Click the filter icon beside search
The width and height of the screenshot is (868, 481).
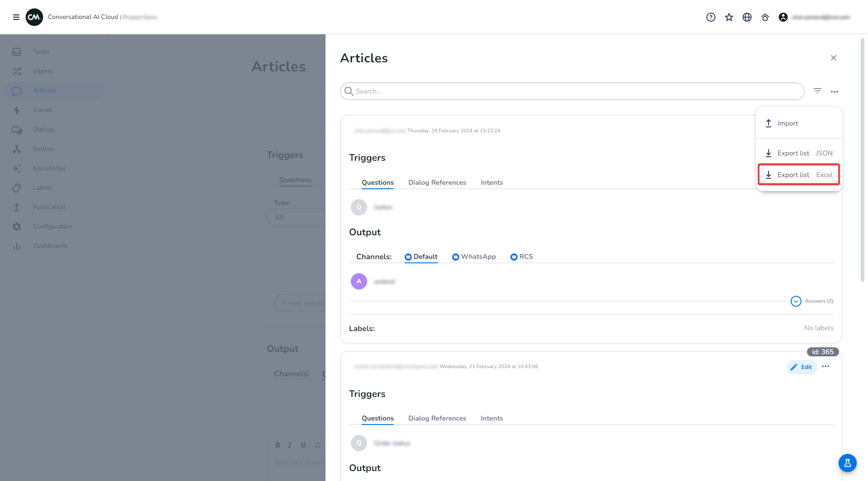point(817,91)
